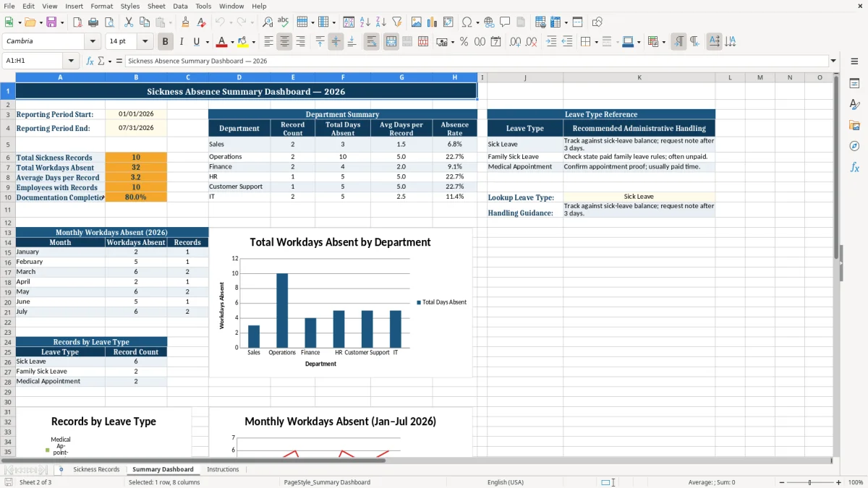Toggle Underline formatting
The height and width of the screenshot is (488, 868).
click(197, 42)
